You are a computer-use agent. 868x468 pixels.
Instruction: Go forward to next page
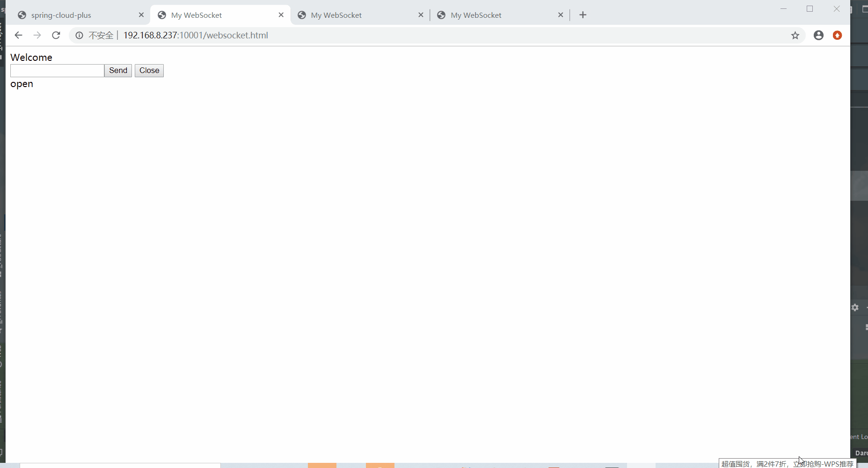click(37, 35)
